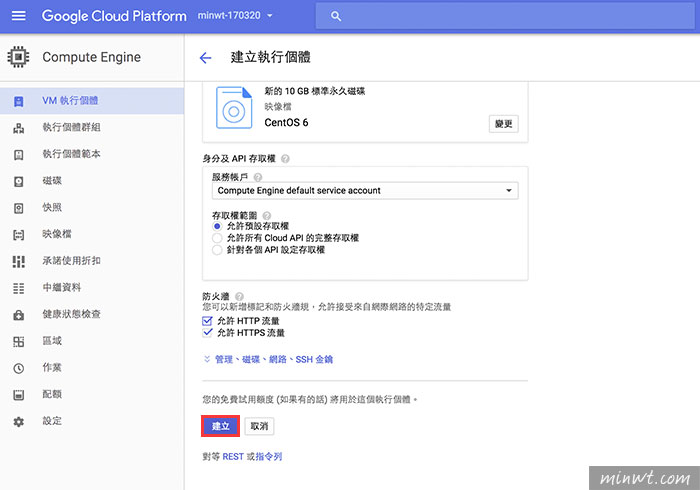
Task: Click the 快照 snapshot sidebar icon
Action: click(x=18, y=208)
